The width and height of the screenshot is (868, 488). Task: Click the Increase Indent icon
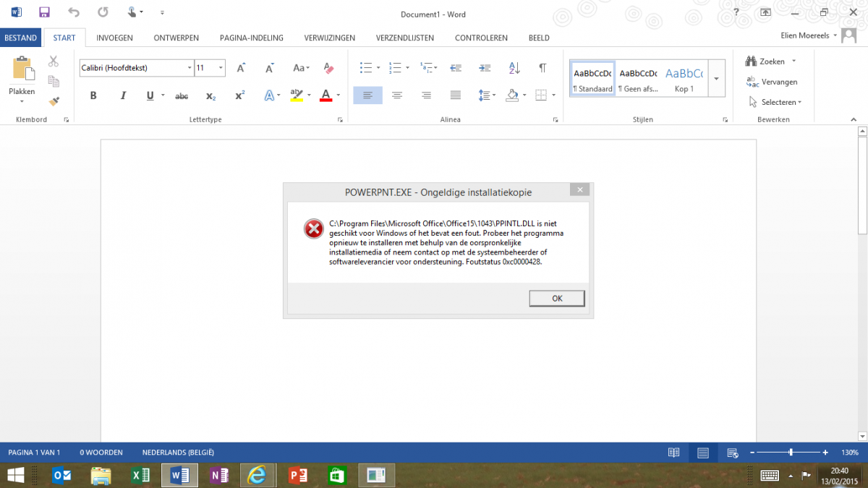pyautogui.click(x=485, y=68)
